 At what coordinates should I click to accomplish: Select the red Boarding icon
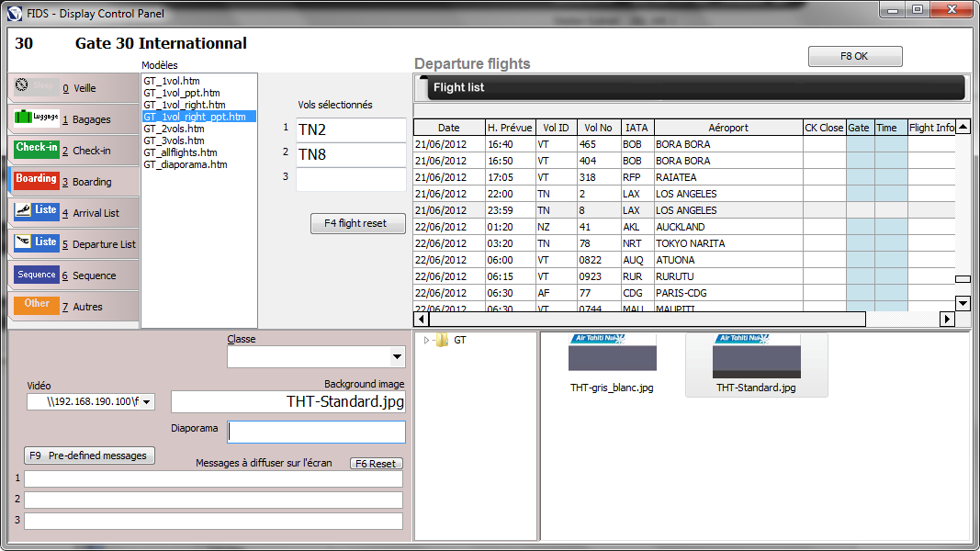click(37, 180)
